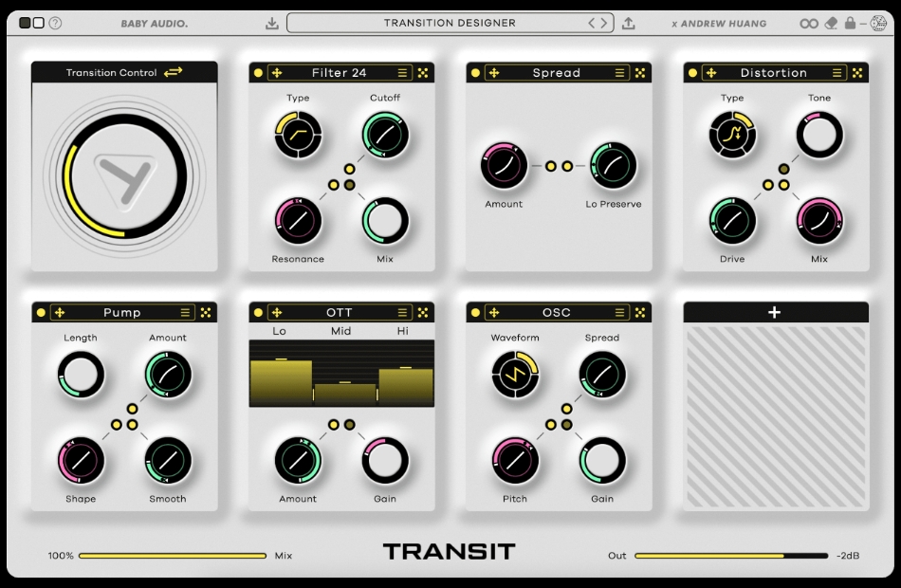Screen dimensions: 901x588
Task: Click the x ANDREW HUANG credit
Action: click(719, 24)
